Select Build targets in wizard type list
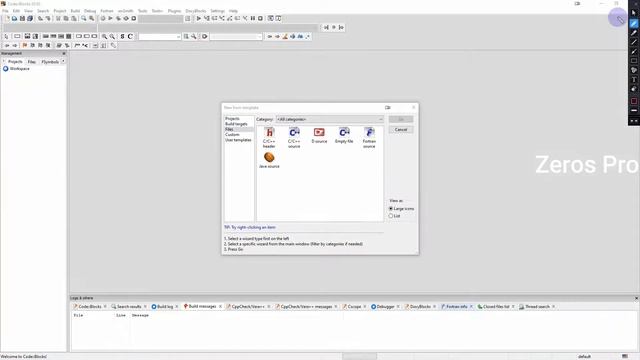Viewport: 640px width, 360px height. [x=236, y=124]
